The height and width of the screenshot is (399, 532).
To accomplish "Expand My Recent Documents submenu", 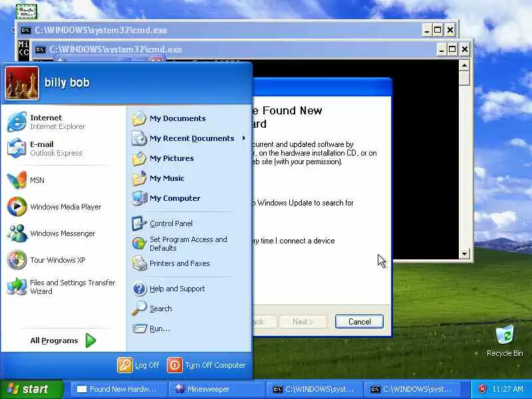I will 188,138.
